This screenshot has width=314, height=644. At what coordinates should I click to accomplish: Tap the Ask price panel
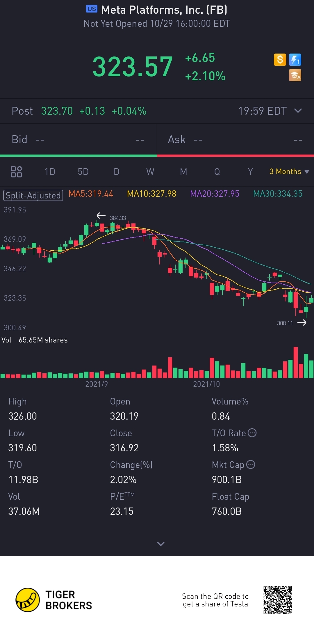[x=235, y=140]
